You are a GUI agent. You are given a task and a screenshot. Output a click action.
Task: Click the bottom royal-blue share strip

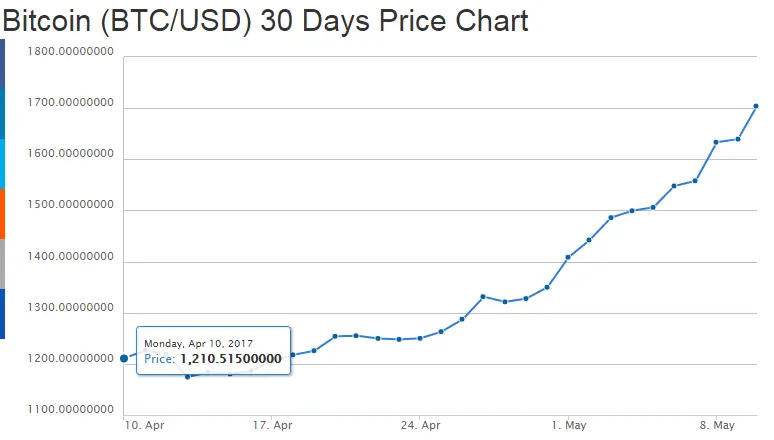3,314
